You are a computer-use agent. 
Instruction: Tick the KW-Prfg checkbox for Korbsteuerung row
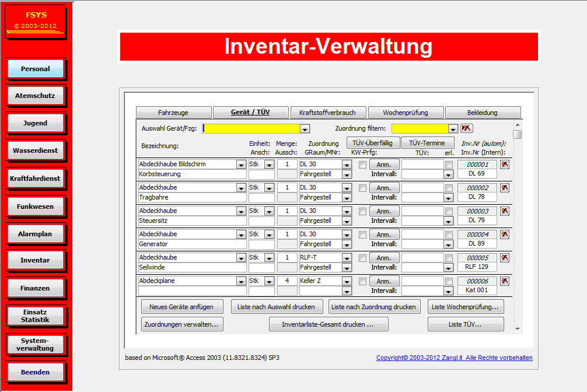[362, 164]
